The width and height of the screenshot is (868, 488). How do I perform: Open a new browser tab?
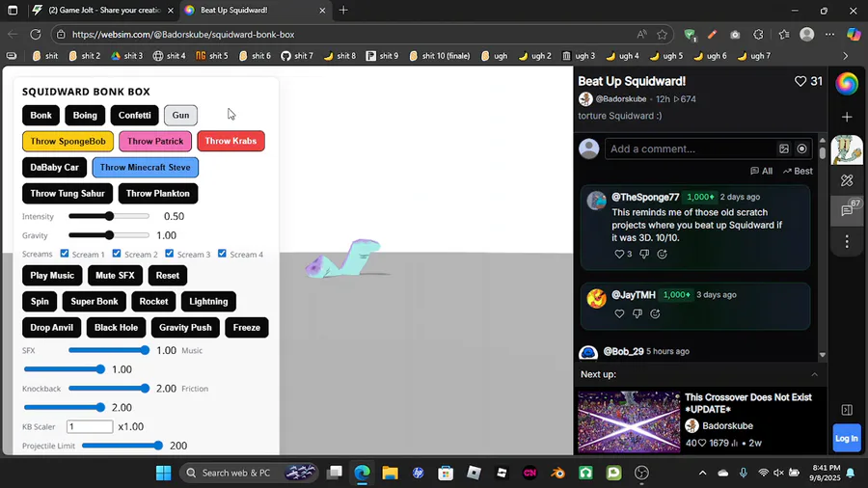[343, 10]
